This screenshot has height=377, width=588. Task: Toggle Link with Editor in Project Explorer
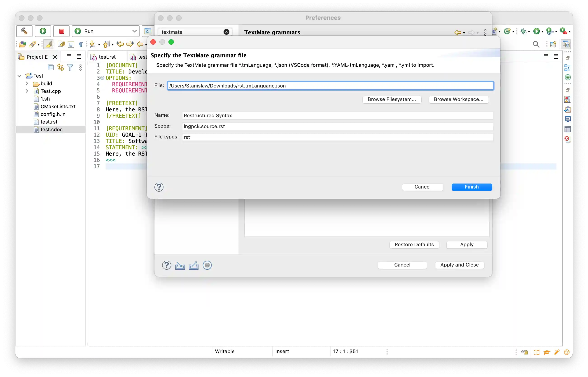(61, 68)
